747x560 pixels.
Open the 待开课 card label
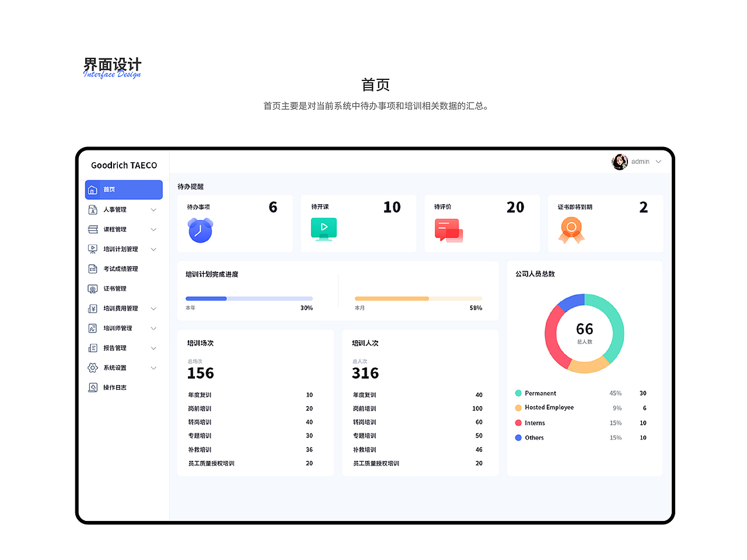coord(320,207)
